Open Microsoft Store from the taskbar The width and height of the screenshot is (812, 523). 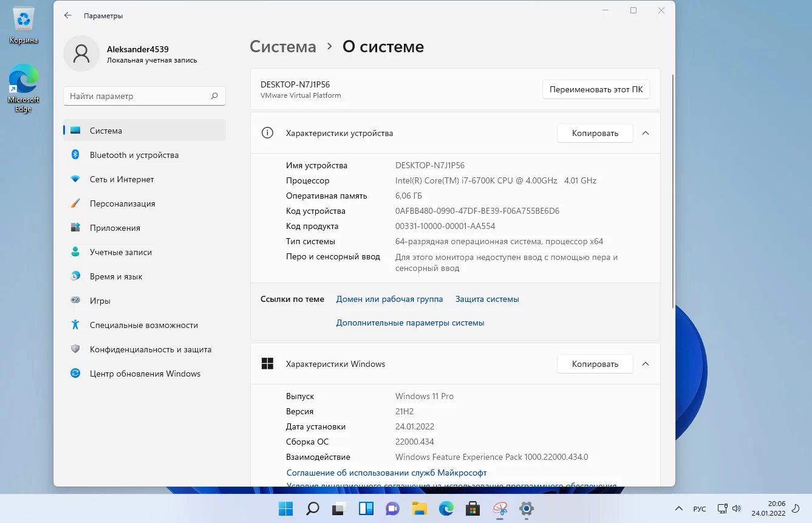click(473, 508)
